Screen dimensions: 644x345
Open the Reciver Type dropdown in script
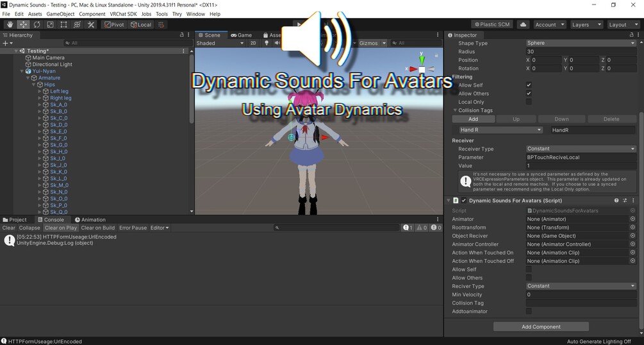point(581,286)
